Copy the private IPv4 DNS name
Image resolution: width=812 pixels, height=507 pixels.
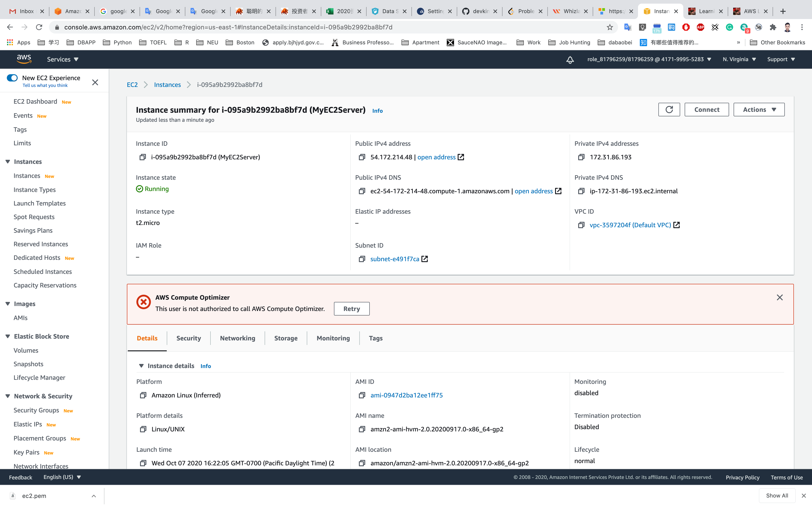click(x=581, y=191)
